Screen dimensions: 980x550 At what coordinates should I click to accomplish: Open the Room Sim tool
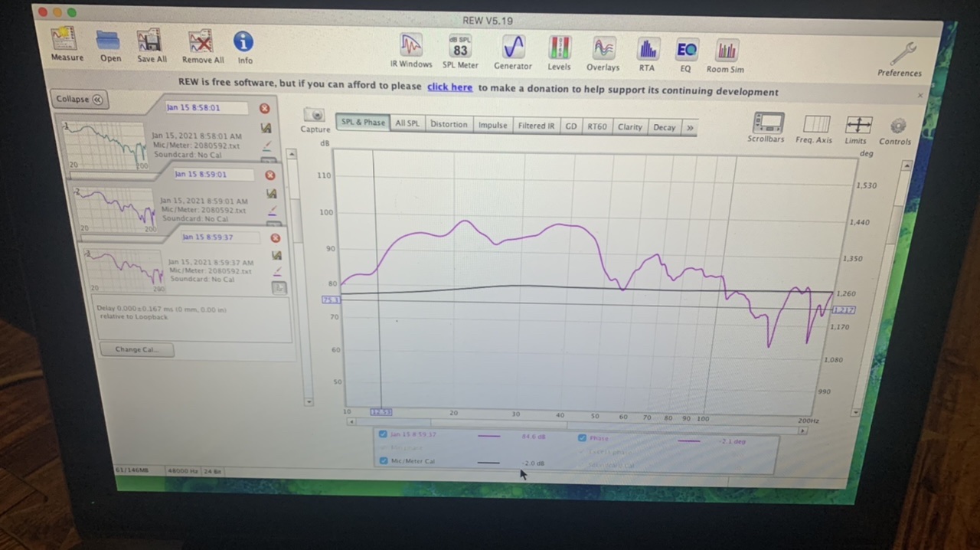click(x=725, y=54)
